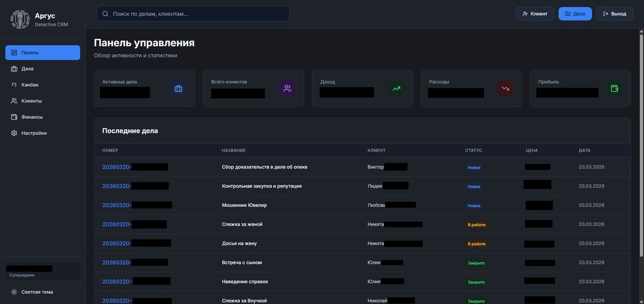The width and height of the screenshot is (644, 304).
Task: Open case number for Слежка за женой
Action: point(116,225)
